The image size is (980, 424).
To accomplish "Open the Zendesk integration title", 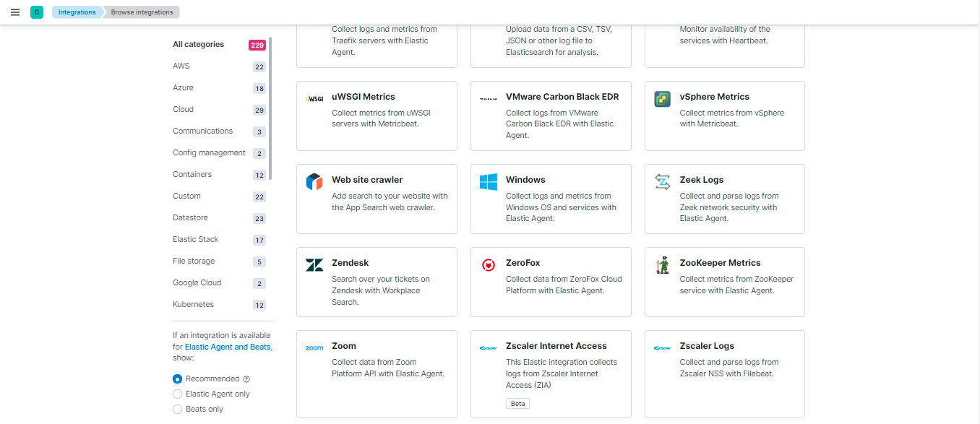I will 351,263.
